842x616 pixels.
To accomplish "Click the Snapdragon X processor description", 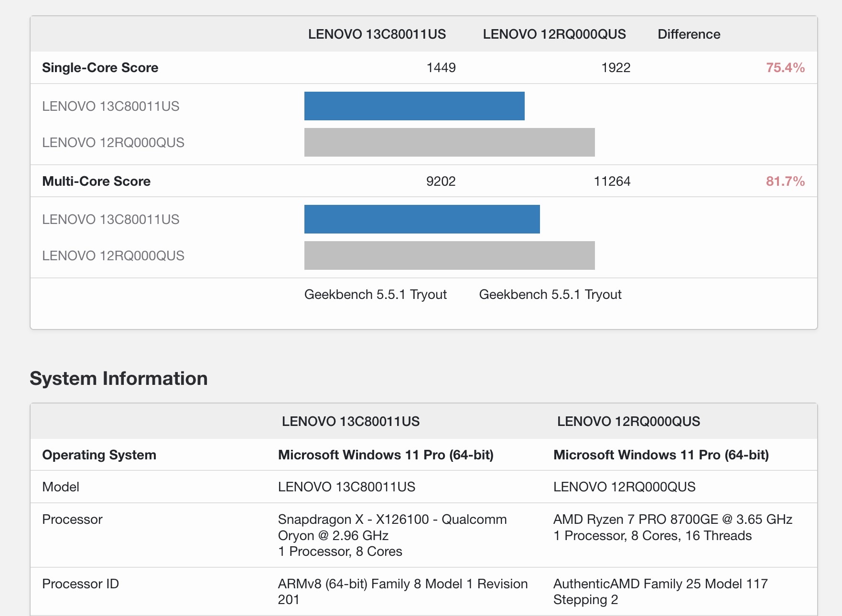I will (392, 535).
